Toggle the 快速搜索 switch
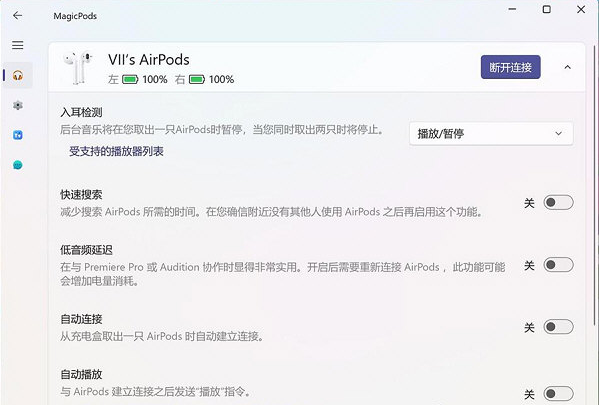 tap(558, 202)
